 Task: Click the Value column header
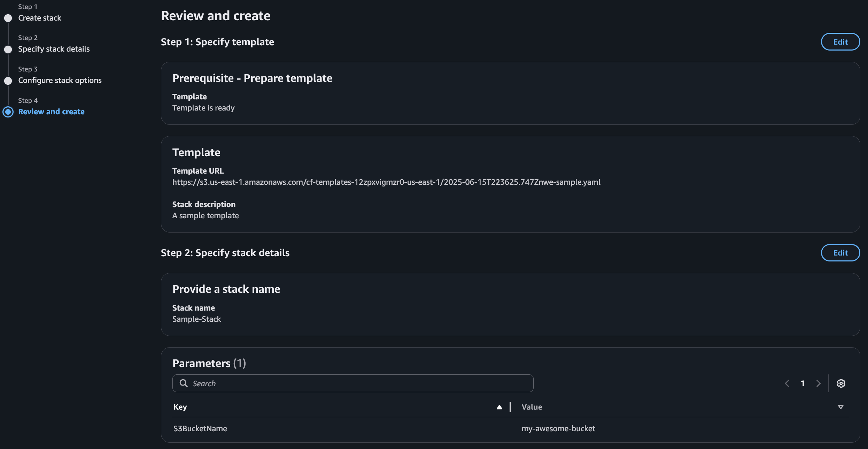[x=532, y=407]
